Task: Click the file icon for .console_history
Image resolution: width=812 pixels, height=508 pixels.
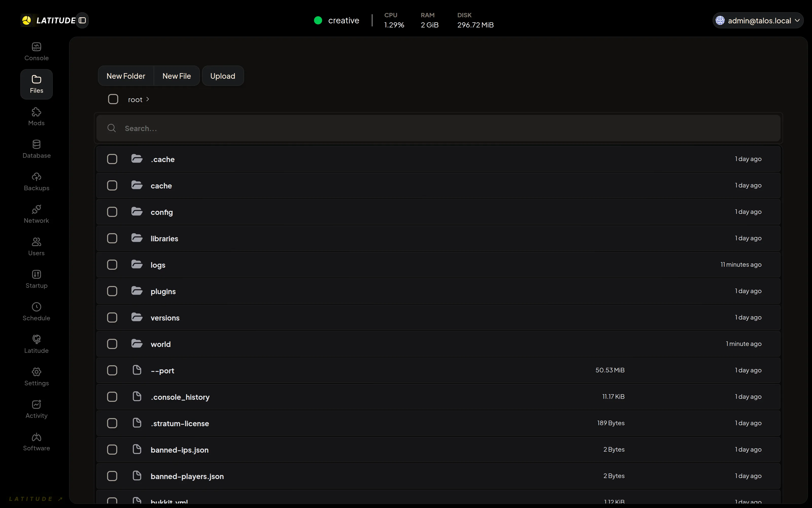Action: click(137, 396)
